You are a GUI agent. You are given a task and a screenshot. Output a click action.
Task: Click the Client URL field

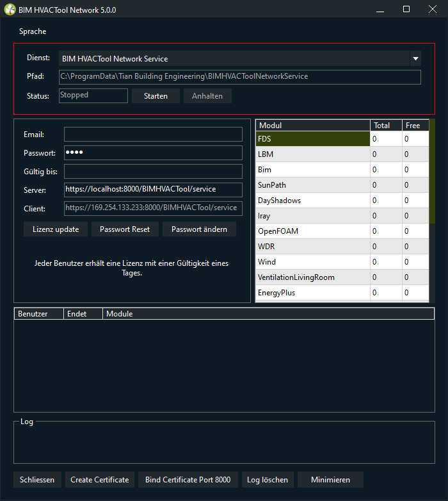pos(153,208)
